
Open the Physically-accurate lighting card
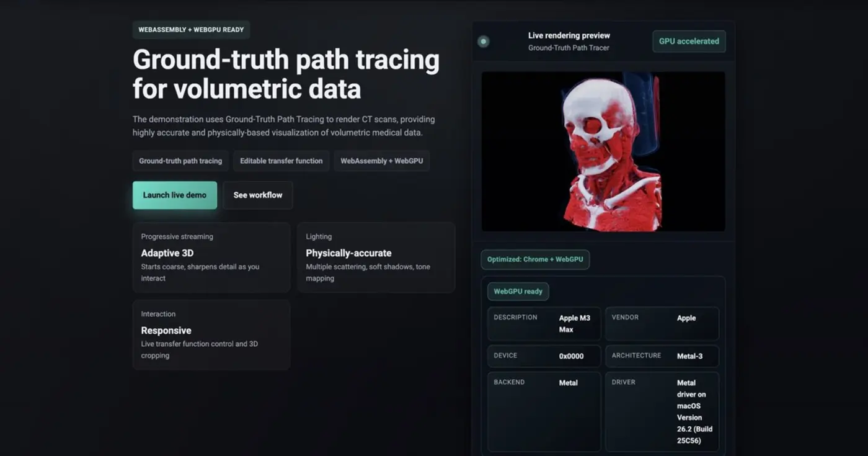376,257
